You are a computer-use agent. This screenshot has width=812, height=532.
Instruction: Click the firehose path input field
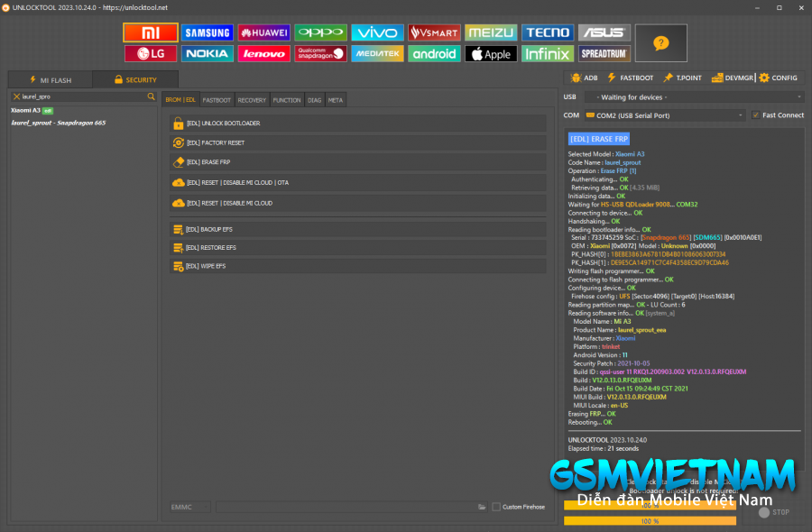(x=346, y=507)
